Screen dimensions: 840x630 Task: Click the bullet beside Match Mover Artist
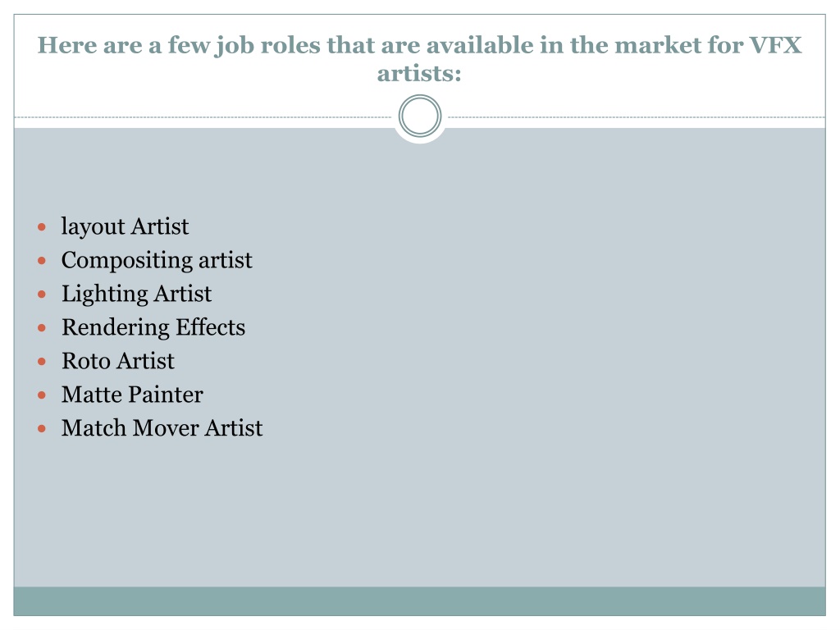tap(42, 429)
